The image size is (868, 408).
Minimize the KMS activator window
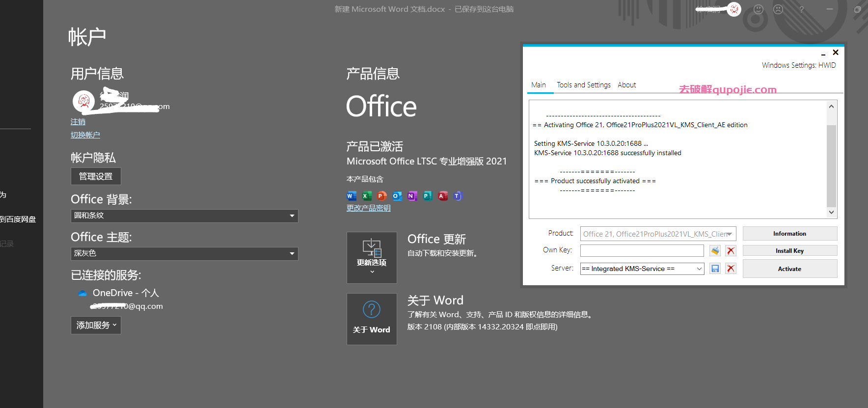(x=823, y=53)
